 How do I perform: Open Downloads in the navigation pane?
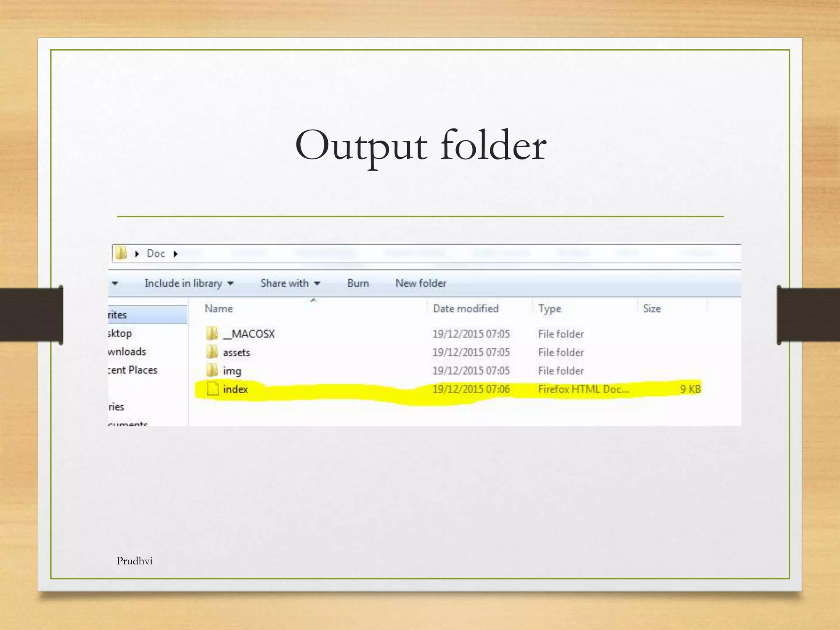[x=127, y=352]
